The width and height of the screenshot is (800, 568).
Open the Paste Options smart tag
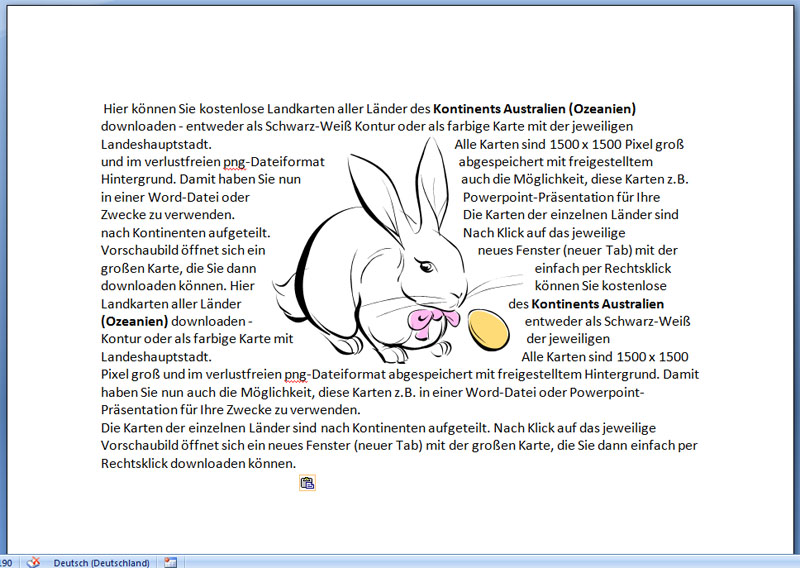click(x=307, y=484)
